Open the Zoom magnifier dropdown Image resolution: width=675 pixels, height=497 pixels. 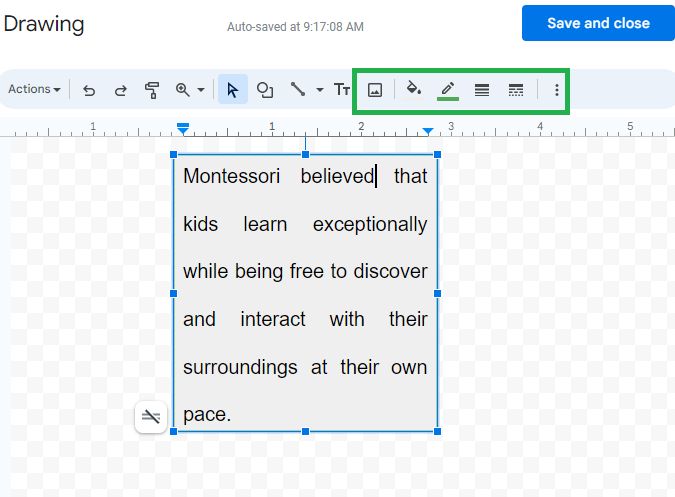coord(189,90)
